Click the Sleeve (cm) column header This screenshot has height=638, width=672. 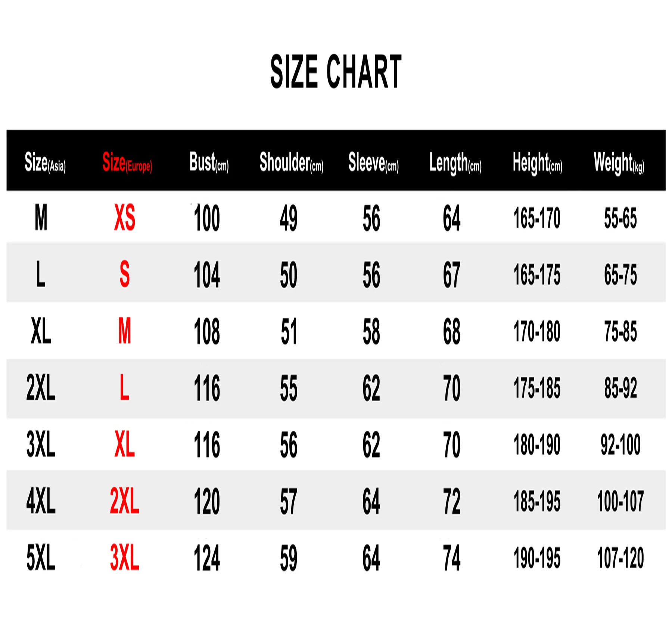click(373, 162)
